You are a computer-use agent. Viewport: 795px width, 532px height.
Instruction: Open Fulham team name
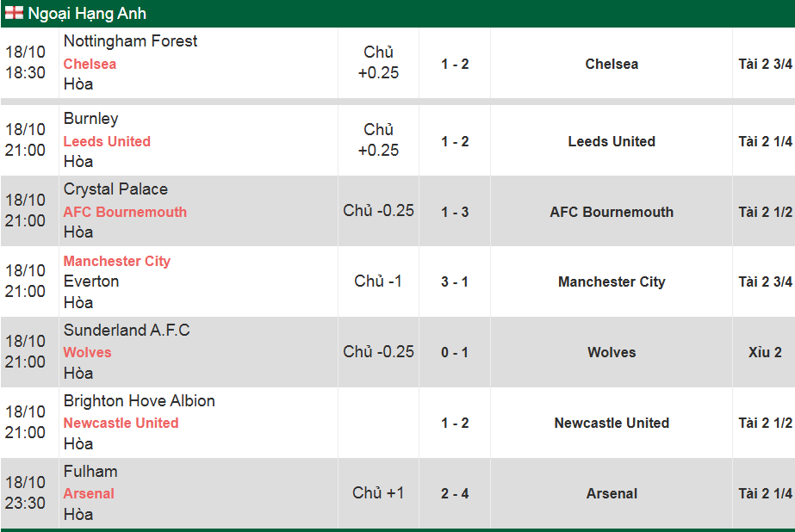(x=90, y=472)
